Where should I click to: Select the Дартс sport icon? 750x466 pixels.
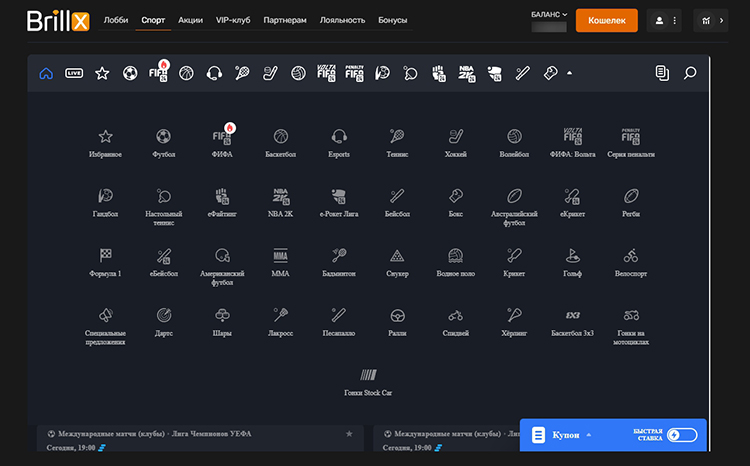pos(164,319)
